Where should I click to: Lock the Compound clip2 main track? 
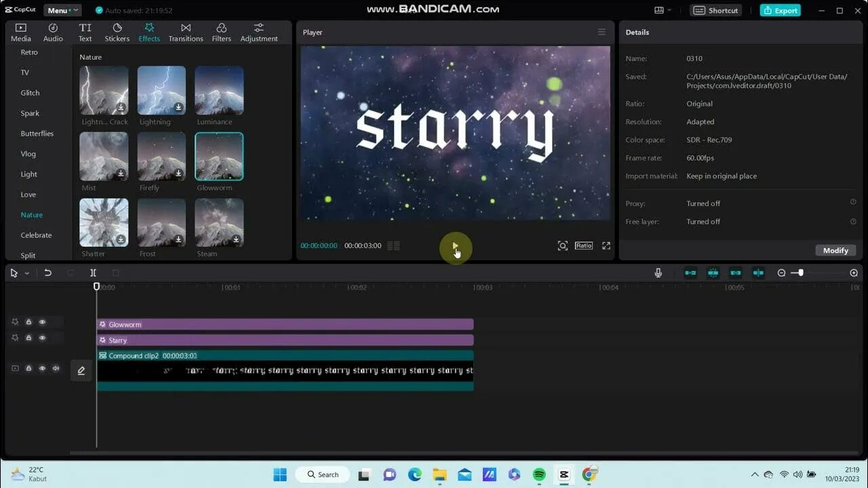pos(28,368)
